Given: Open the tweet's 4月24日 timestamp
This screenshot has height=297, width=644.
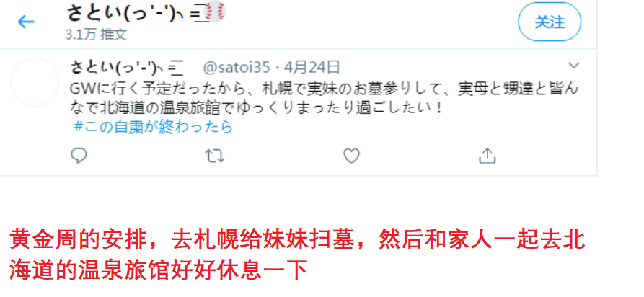Looking at the screenshot, I should tap(312, 66).
